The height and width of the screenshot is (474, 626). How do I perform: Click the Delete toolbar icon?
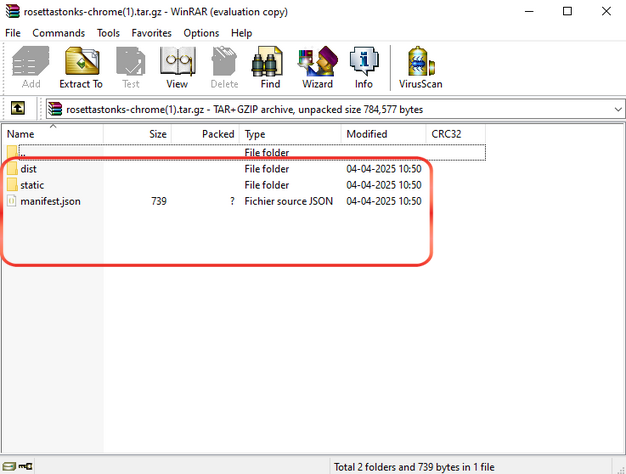coord(224,67)
